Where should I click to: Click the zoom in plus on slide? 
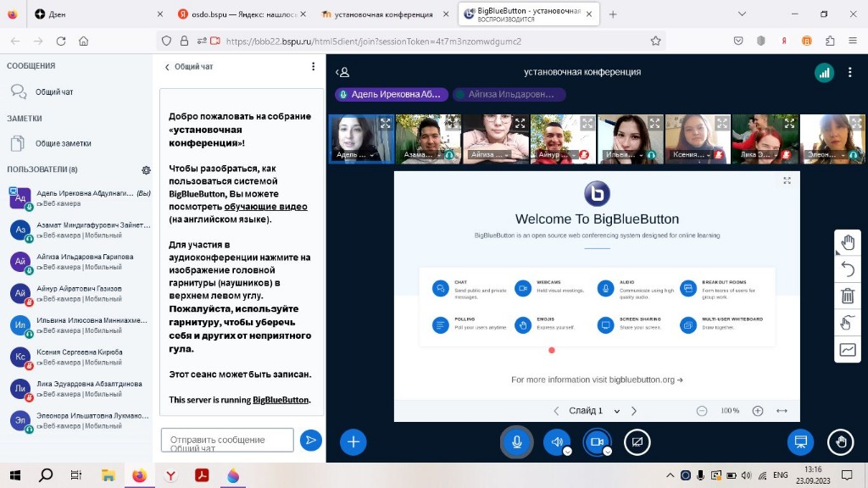pos(758,411)
